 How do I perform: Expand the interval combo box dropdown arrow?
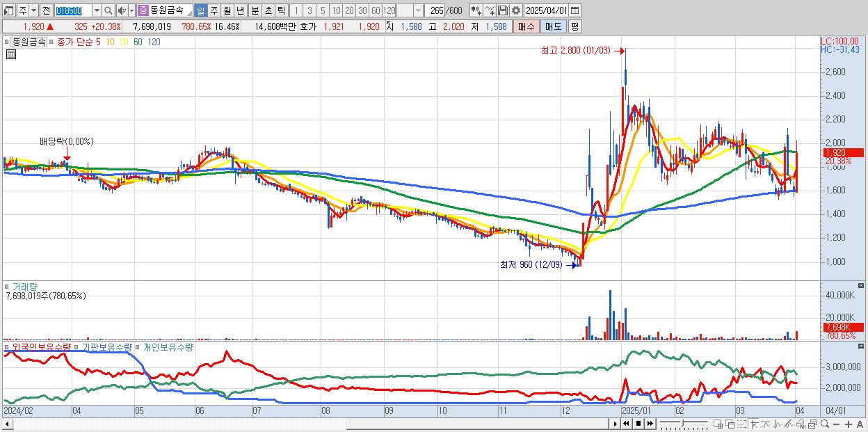(418, 10)
